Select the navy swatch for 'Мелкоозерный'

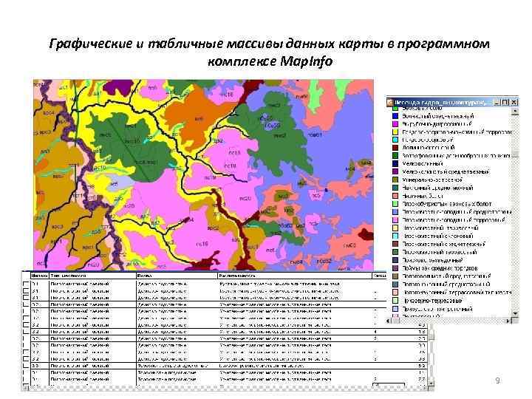[395, 163]
